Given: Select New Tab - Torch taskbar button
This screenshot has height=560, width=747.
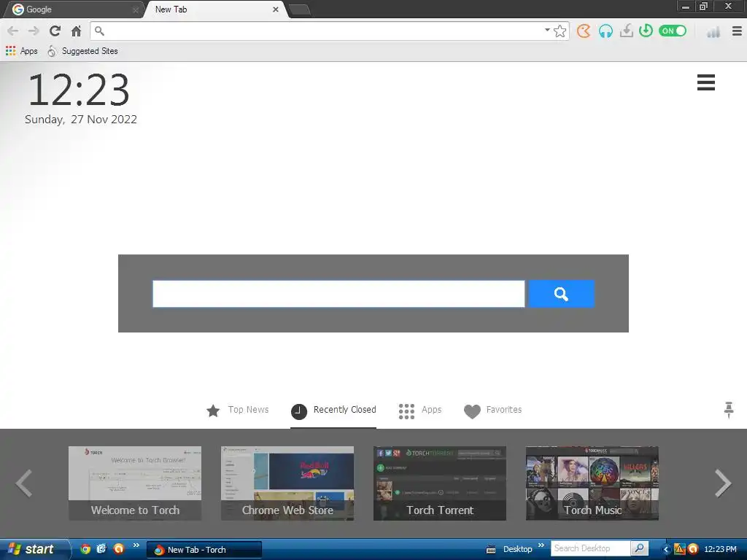Looking at the screenshot, I should click(204, 550).
